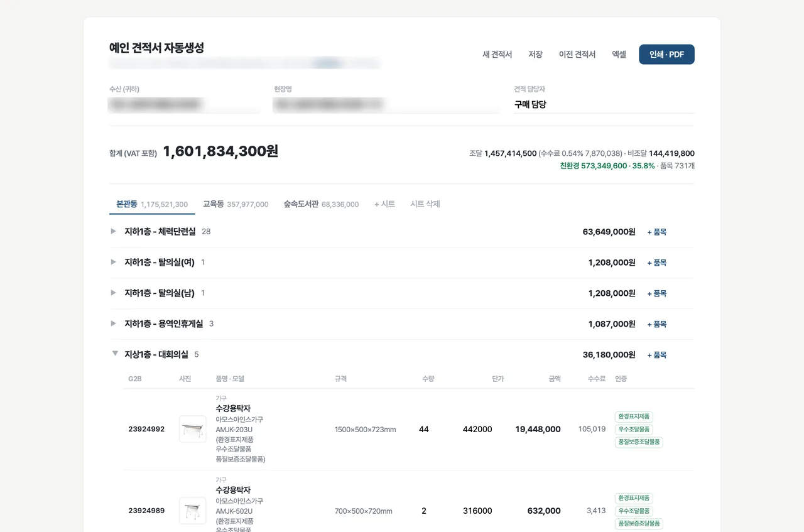Click the 700×500×720mm spec cell
This screenshot has width=804, height=532.
(364, 511)
